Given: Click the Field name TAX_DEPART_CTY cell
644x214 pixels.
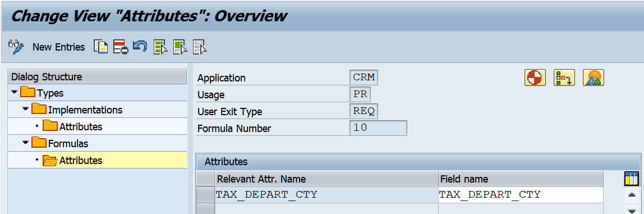Looking at the screenshot, I should 521,195.
